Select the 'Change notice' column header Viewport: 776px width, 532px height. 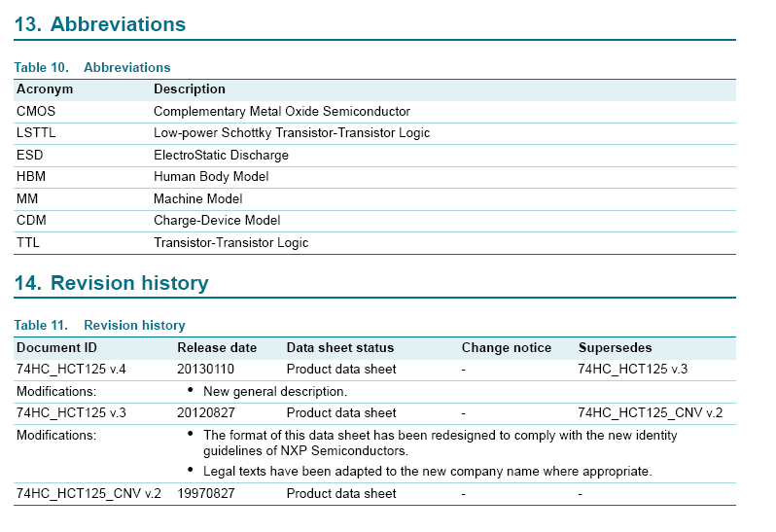click(506, 347)
